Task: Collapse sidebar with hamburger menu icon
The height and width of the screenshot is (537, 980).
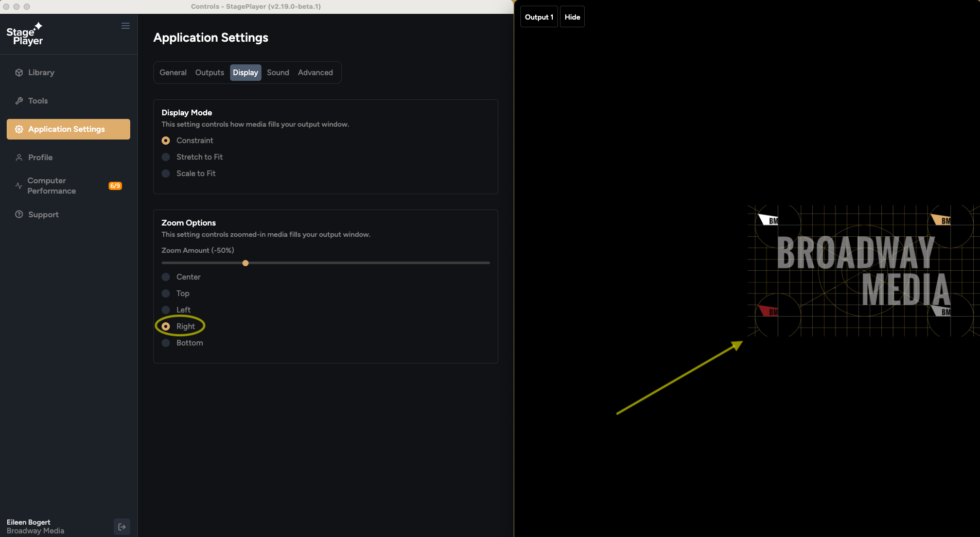Action: 126,26
